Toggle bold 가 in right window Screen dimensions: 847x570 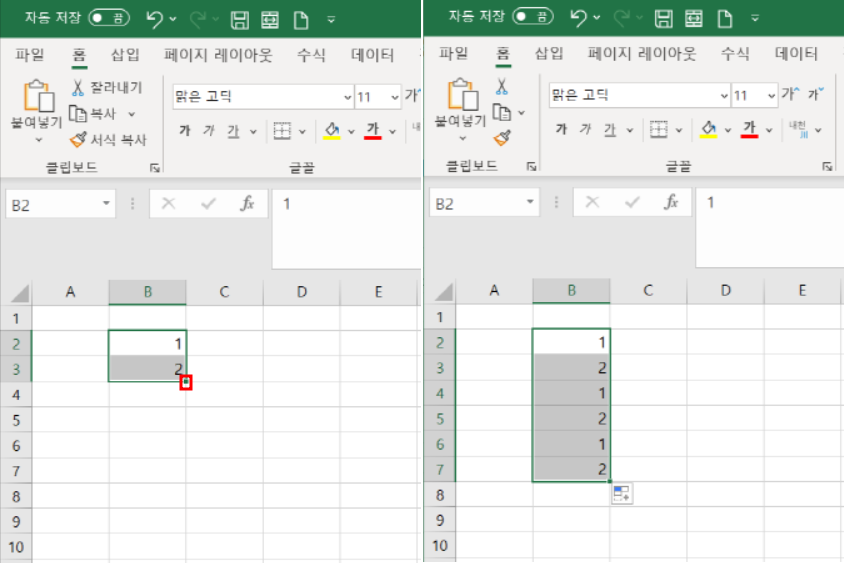point(561,129)
